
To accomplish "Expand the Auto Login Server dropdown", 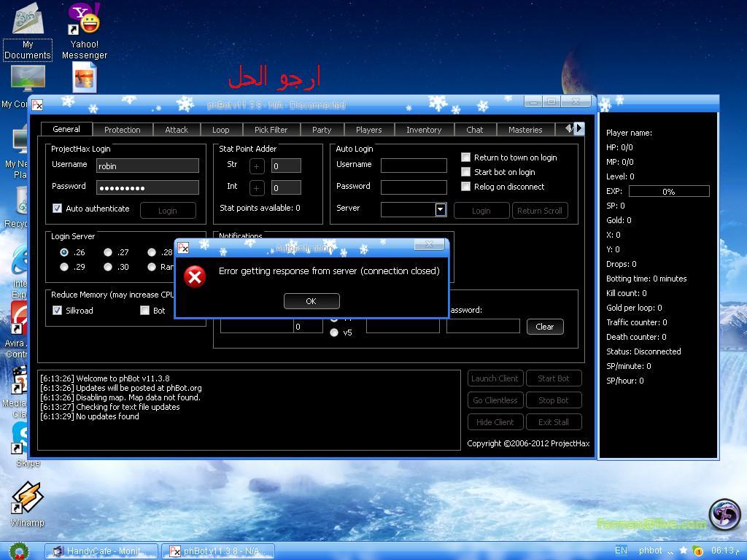I will click(x=440, y=209).
